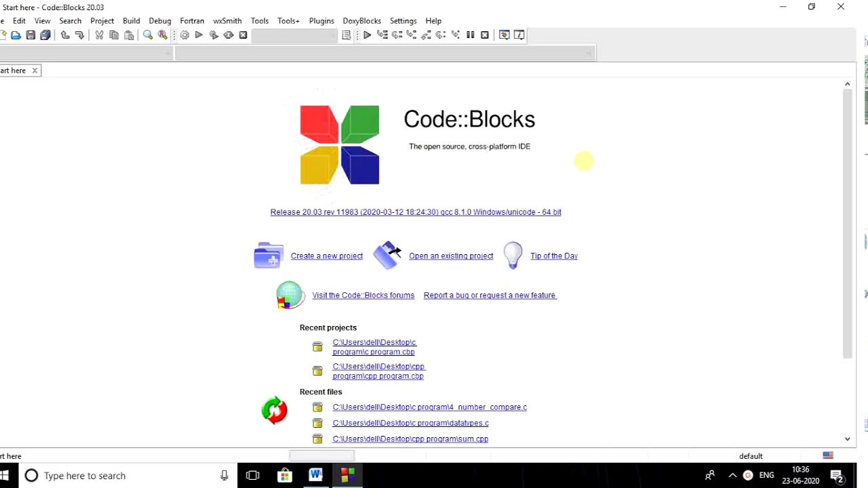
Task: Open the Search menu
Action: (71, 21)
